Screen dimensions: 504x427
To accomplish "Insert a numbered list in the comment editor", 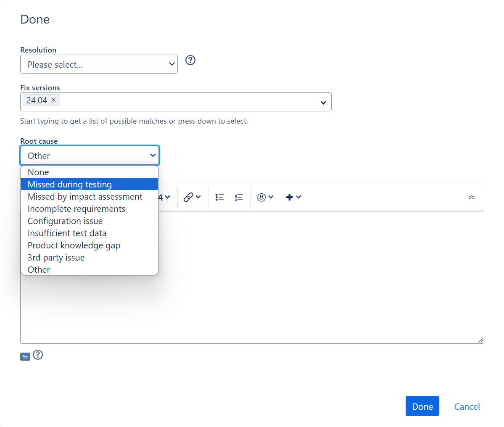I will pos(239,197).
